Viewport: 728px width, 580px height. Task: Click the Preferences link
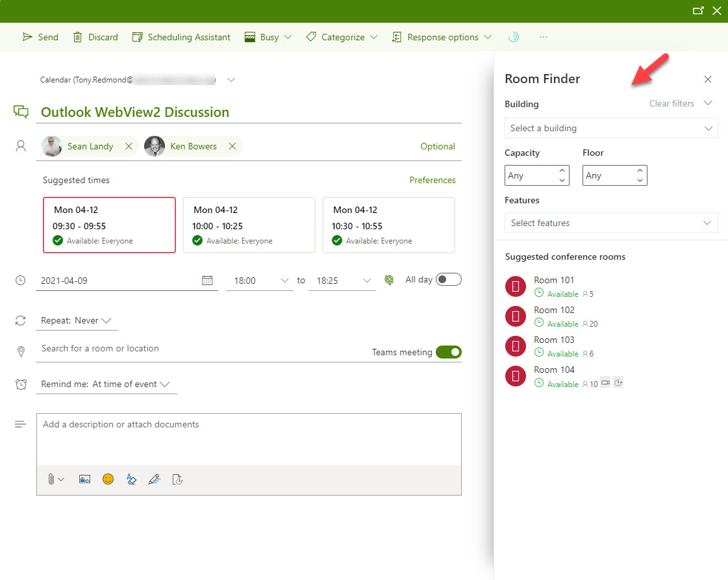pyautogui.click(x=433, y=180)
